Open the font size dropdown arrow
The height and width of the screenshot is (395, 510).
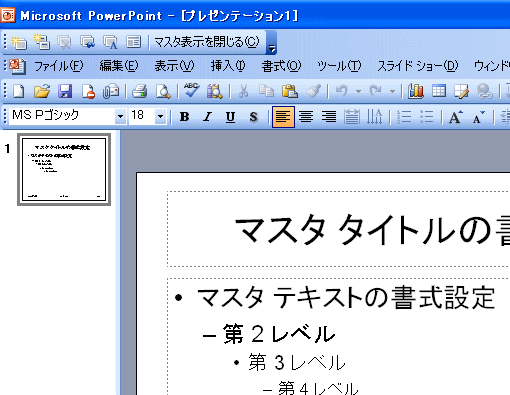click(161, 117)
